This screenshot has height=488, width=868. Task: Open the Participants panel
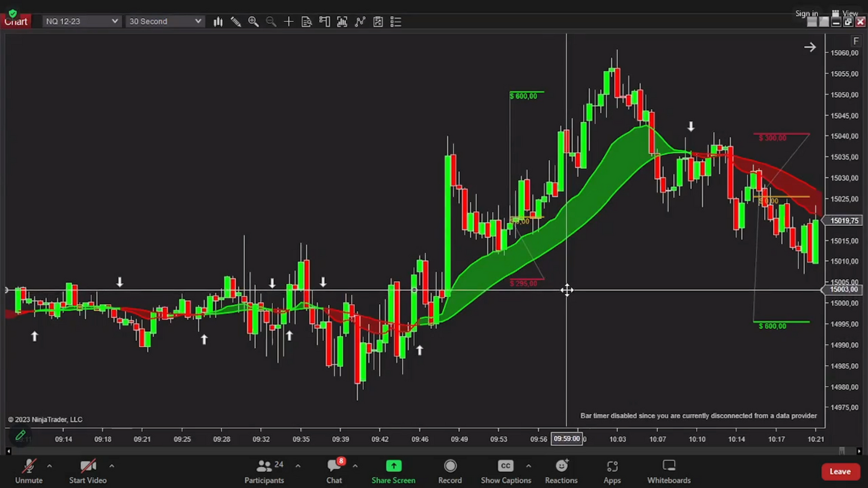[x=264, y=471]
